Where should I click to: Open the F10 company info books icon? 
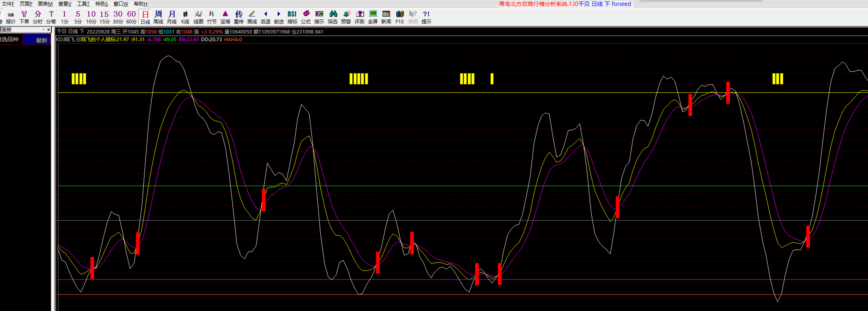point(400,18)
